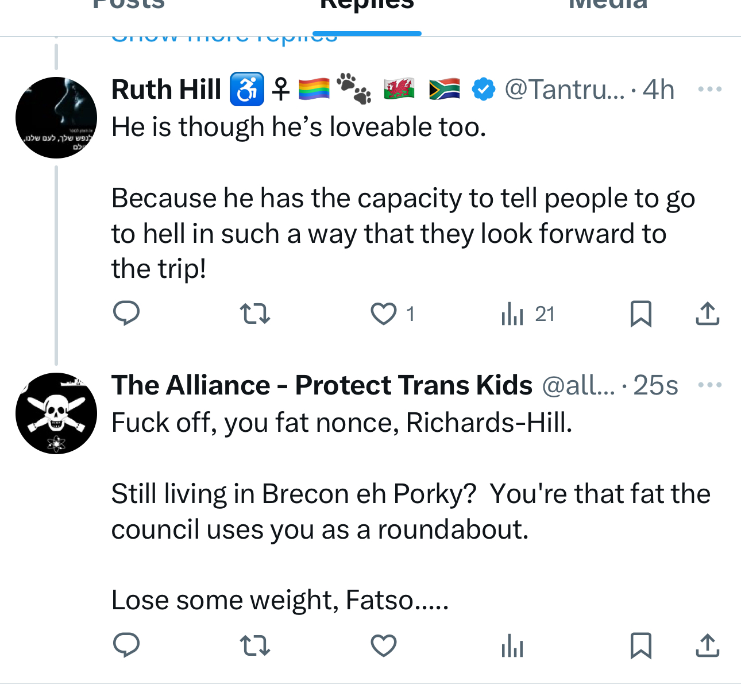Bookmark Ruth Hill's post

[640, 314]
